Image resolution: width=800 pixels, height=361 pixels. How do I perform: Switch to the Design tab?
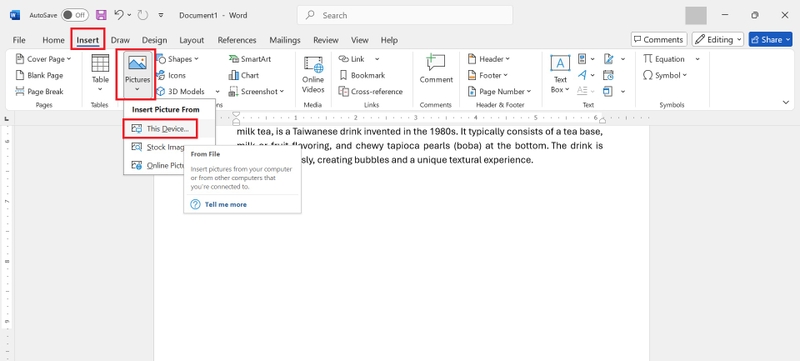click(154, 40)
